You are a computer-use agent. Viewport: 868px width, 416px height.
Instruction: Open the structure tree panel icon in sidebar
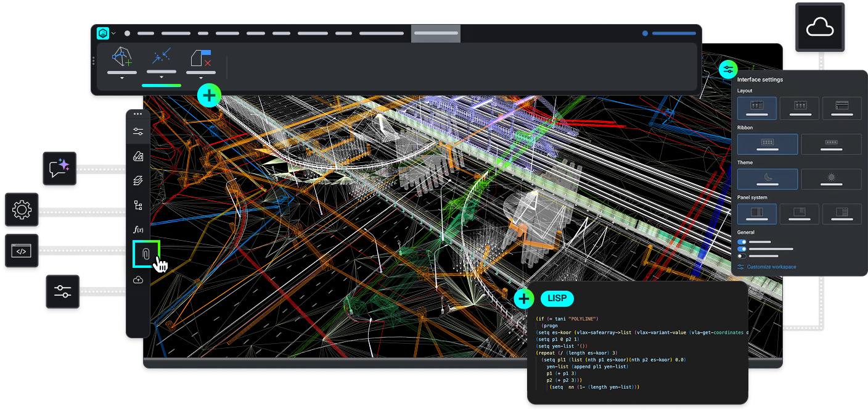click(x=137, y=206)
